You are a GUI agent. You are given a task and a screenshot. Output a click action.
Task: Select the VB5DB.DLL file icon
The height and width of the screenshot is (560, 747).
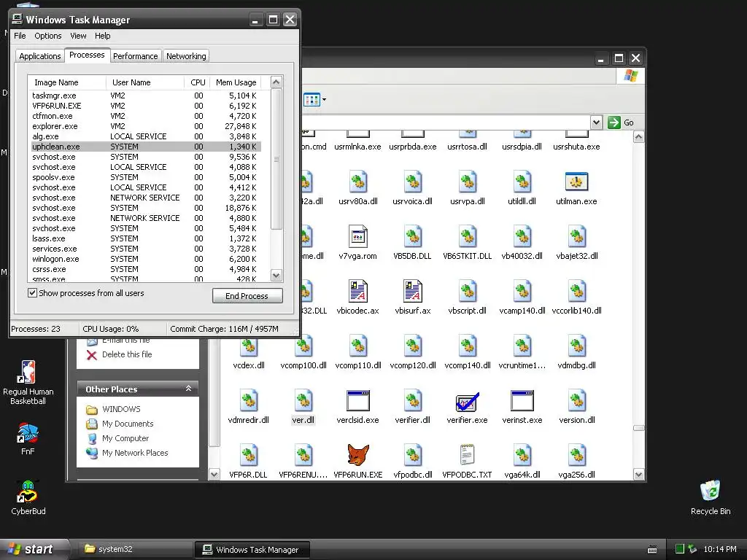point(413,237)
